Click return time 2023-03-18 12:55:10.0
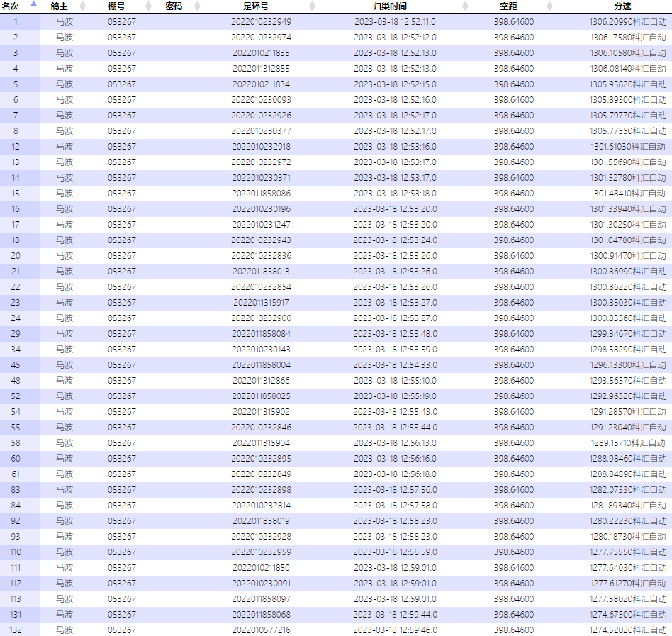Viewport: 672px width, 636px height. pos(395,381)
